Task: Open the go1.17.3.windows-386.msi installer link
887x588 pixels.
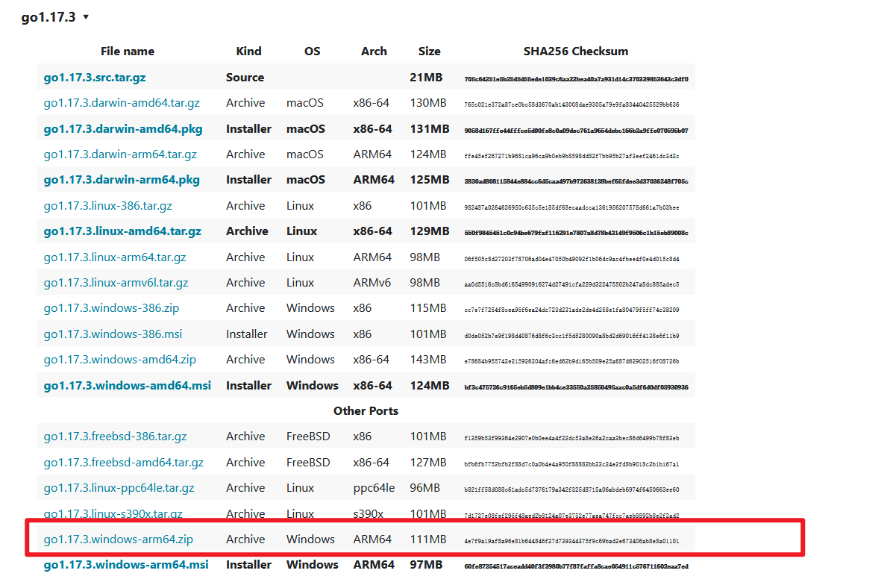Action: coord(113,334)
